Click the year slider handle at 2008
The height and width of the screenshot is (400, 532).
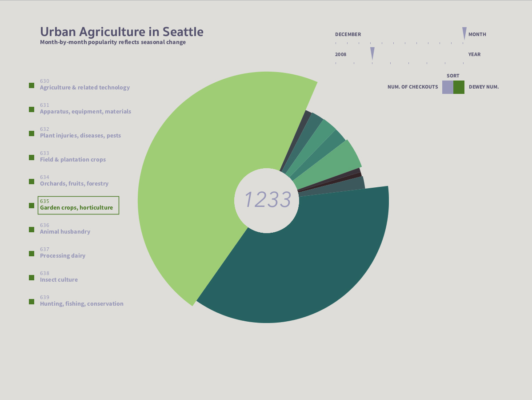click(x=372, y=53)
